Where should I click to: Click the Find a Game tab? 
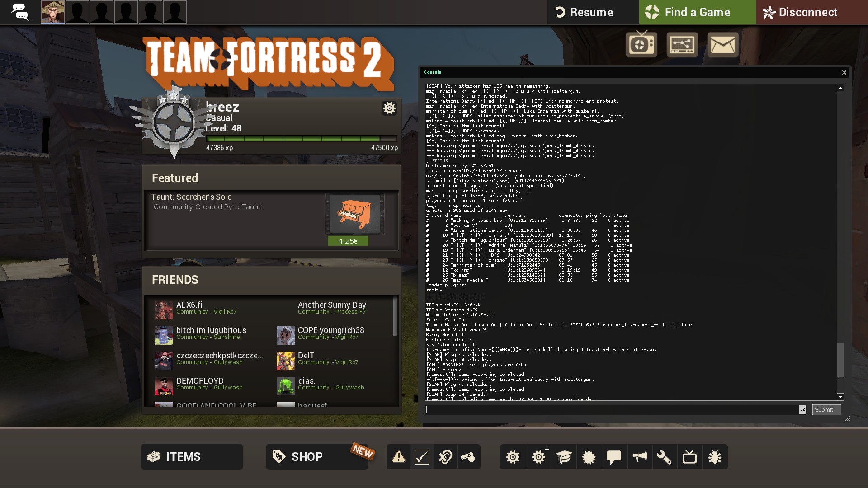click(x=697, y=12)
